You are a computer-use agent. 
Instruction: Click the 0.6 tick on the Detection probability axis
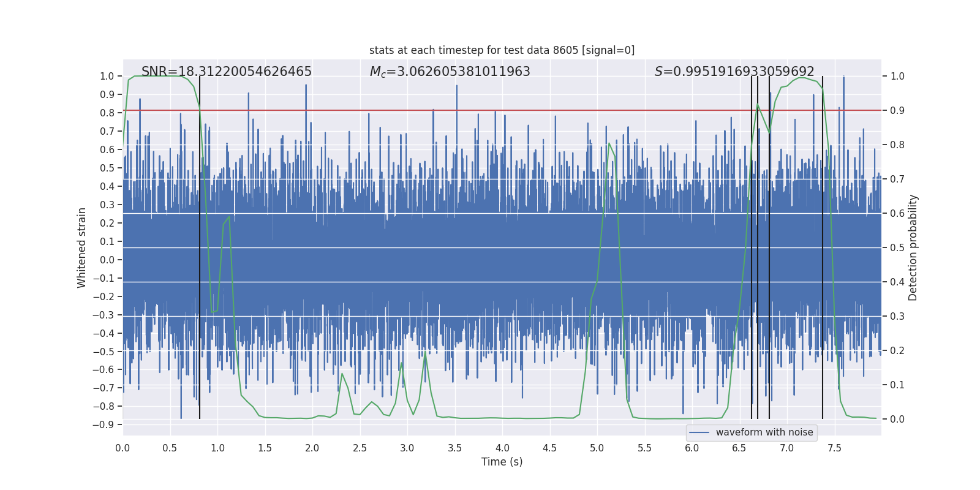point(897,214)
